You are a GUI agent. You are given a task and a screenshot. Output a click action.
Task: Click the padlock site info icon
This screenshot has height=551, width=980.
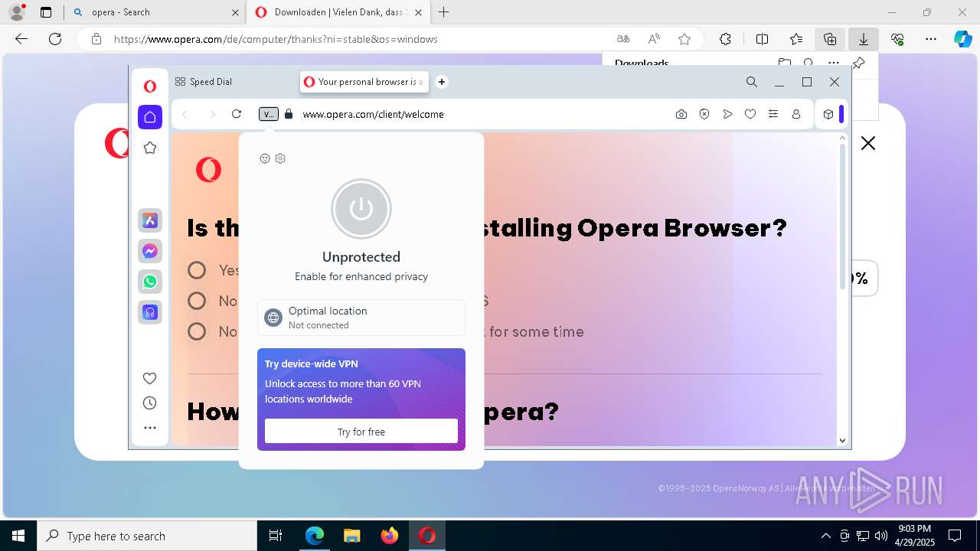[x=289, y=114]
